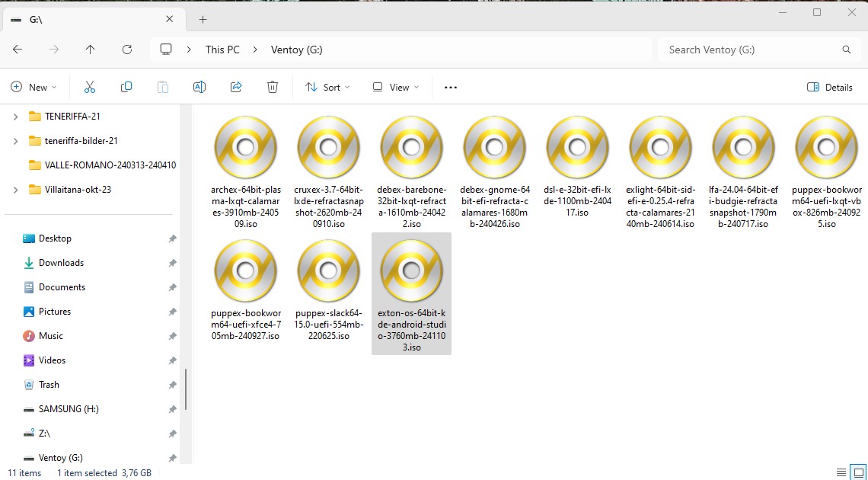
Task: Go up one folder level arrow
Action: [x=91, y=50]
